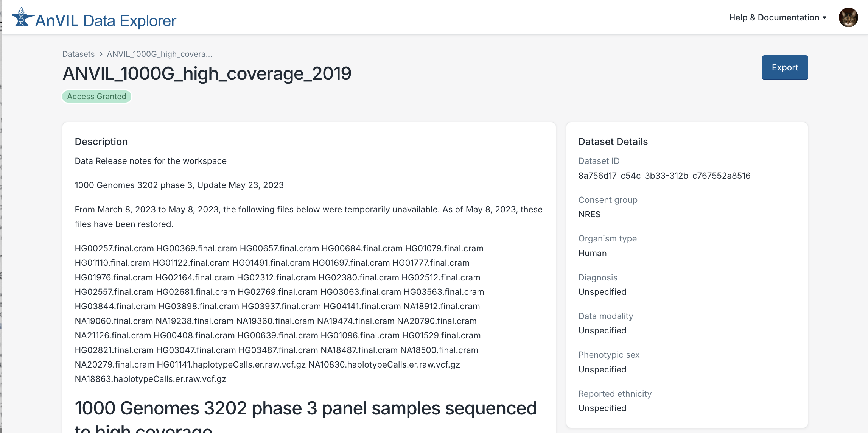Click the breadcrumb chevron separator
Viewport: 868px width, 433px height.
click(101, 54)
